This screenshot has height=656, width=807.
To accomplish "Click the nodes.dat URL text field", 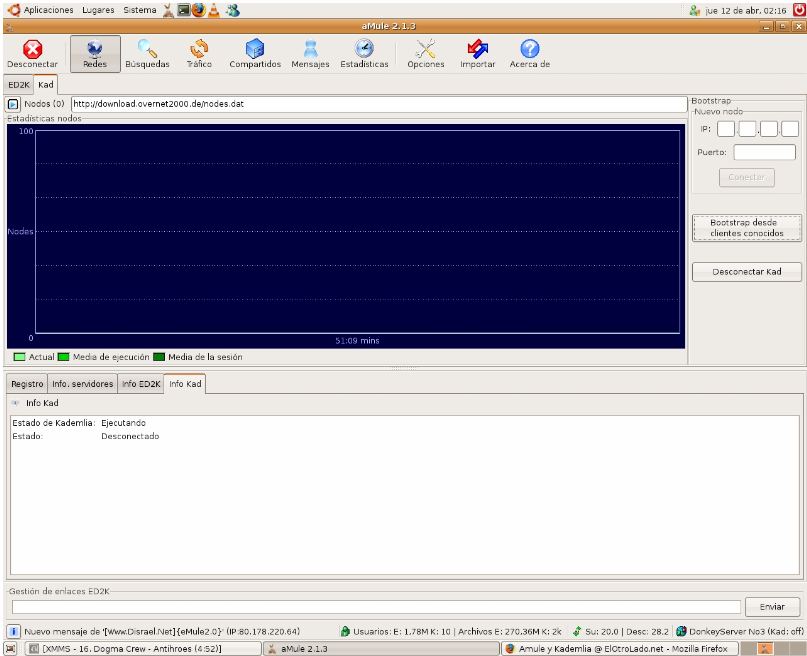I will click(375, 104).
